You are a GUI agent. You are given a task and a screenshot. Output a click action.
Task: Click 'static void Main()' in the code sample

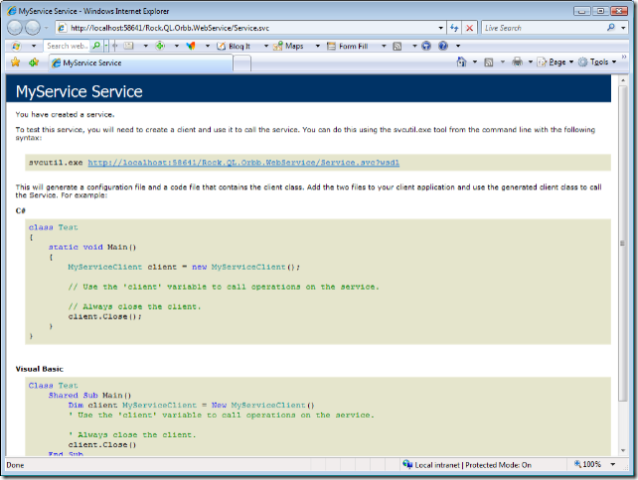tap(92, 247)
